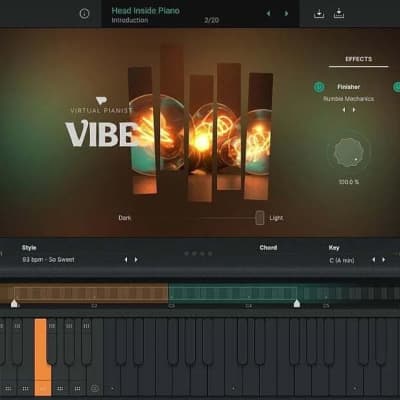400x400 pixels.
Task: Click the 100.0 % finisher value
Action: coord(349,182)
